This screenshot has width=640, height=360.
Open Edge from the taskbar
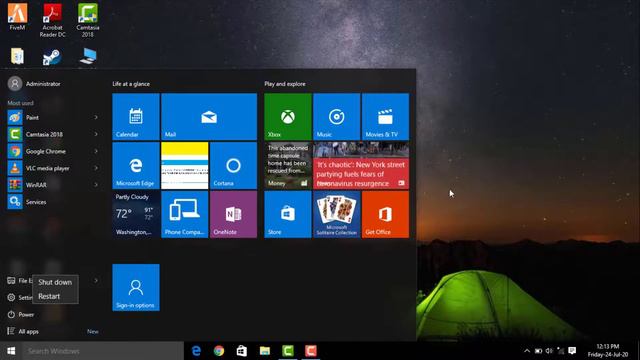click(x=196, y=351)
